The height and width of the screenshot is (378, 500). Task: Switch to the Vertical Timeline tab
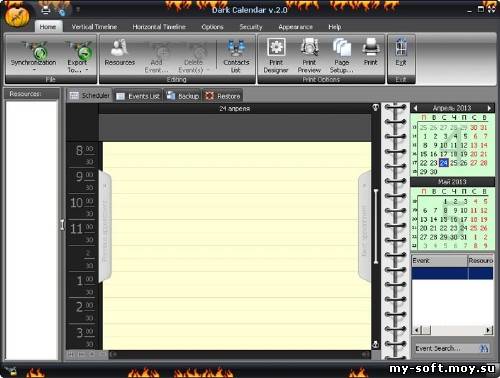click(94, 27)
